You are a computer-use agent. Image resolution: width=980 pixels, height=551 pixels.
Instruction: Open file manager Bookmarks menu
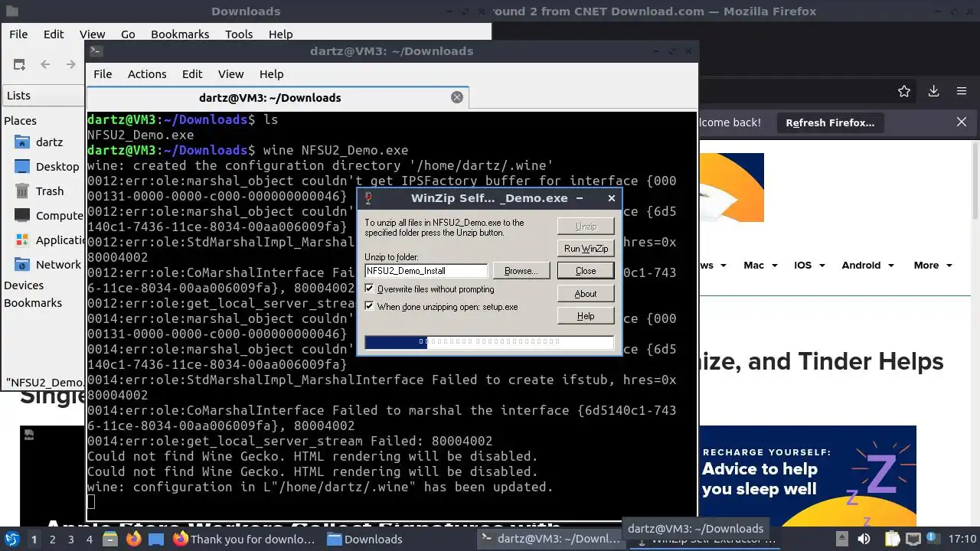[x=180, y=34]
